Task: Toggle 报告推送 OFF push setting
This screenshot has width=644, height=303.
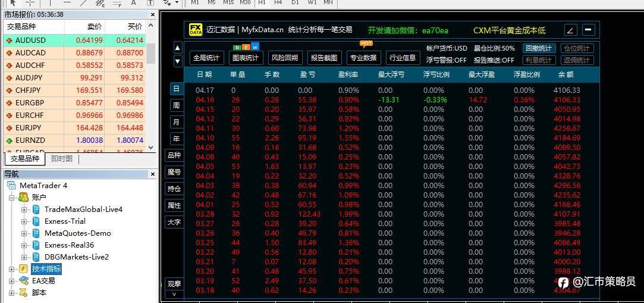Action: click(x=494, y=60)
